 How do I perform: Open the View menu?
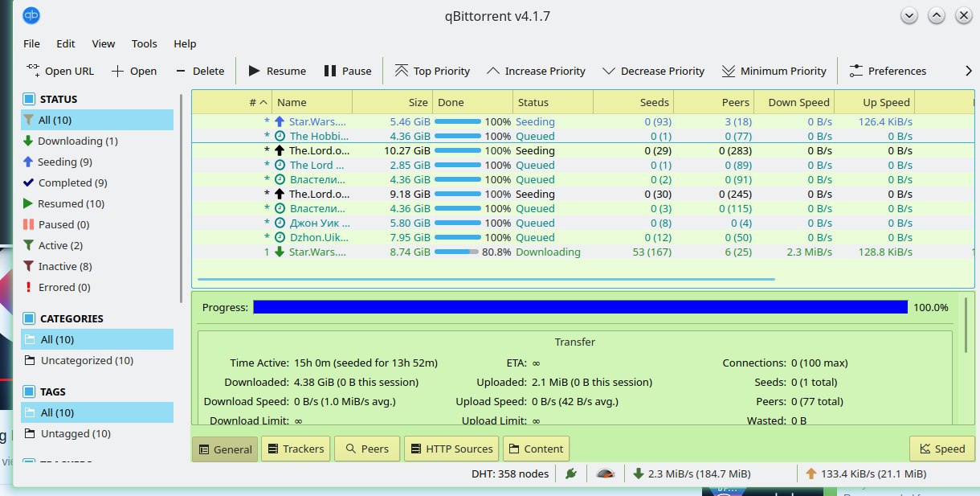point(103,43)
